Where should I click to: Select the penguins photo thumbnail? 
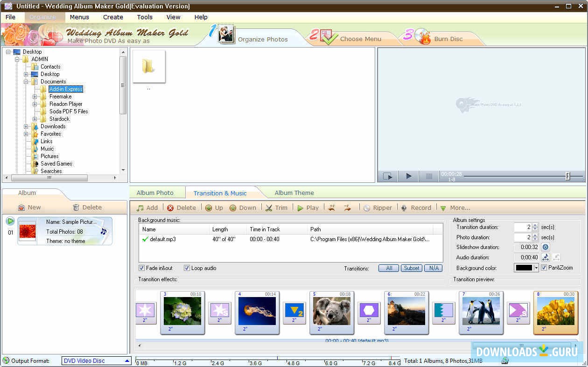[x=481, y=313]
